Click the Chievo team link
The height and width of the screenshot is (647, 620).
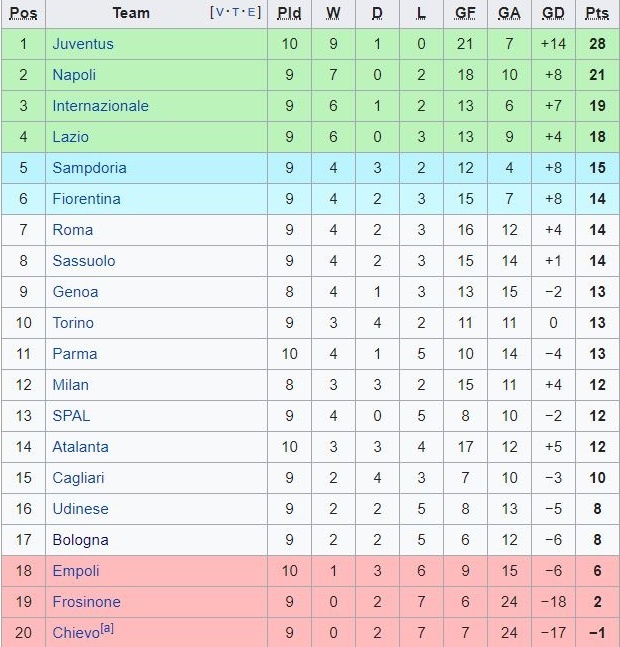pos(75,633)
